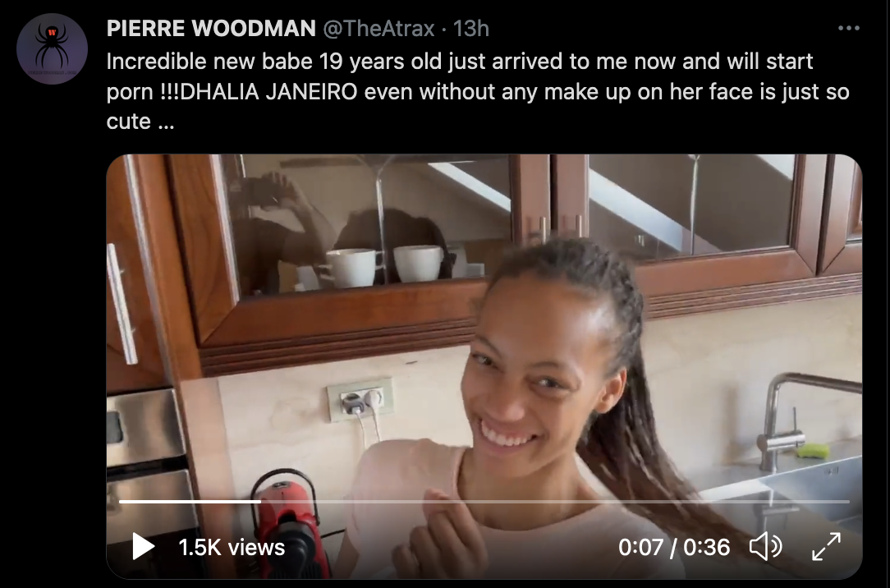Open the spider avatar profile picture
The width and height of the screenshot is (890, 588).
point(53,48)
